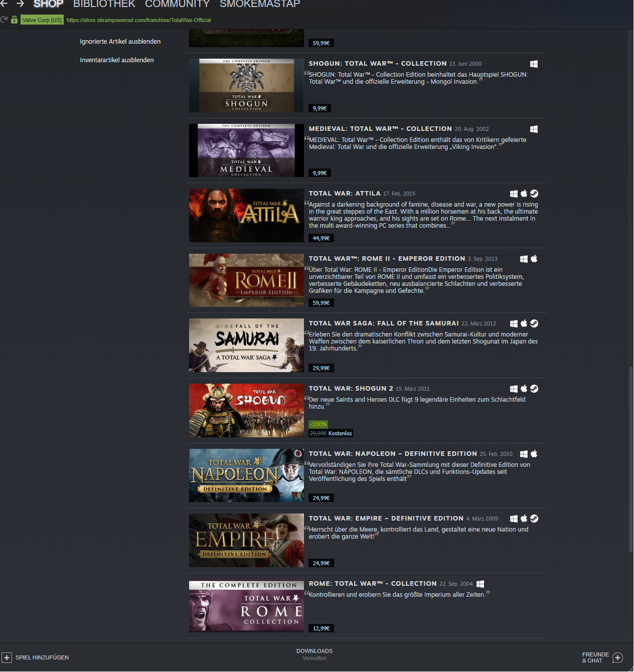Click the store URL address field

click(x=139, y=20)
